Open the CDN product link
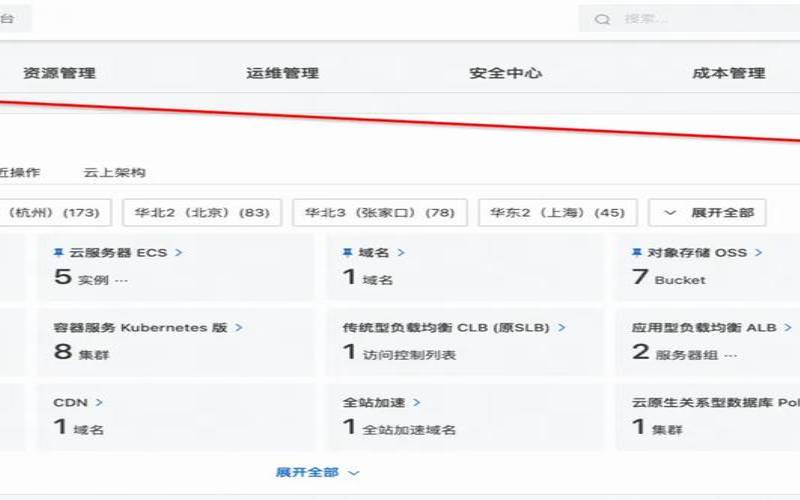Viewport: 800px width, 500px height. (71, 403)
